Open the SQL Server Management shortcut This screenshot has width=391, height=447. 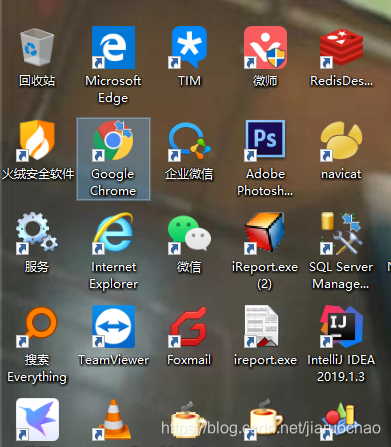341,234
